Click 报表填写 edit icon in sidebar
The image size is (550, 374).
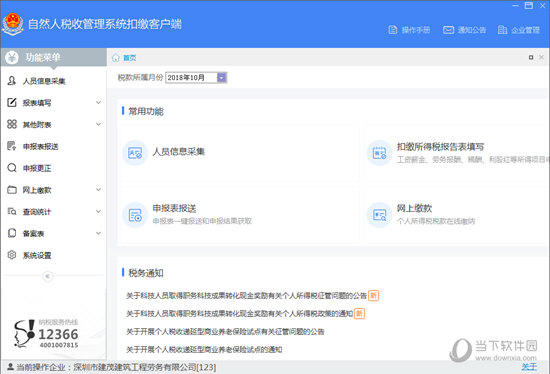12,102
